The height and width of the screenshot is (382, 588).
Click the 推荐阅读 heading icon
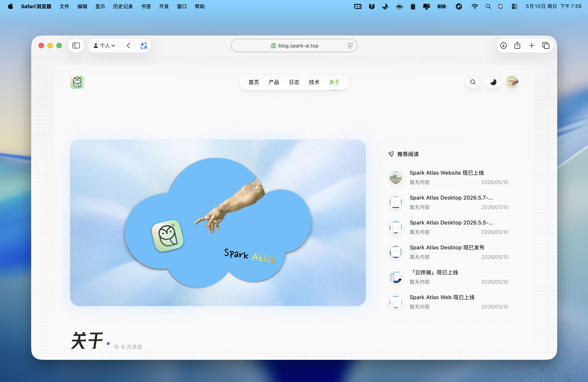pos(391,154)
